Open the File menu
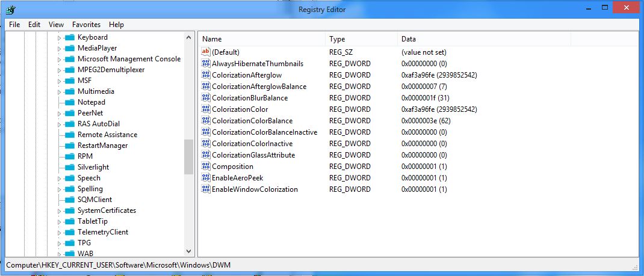Screen dimensions: 644x276 [x=14, y=25]
